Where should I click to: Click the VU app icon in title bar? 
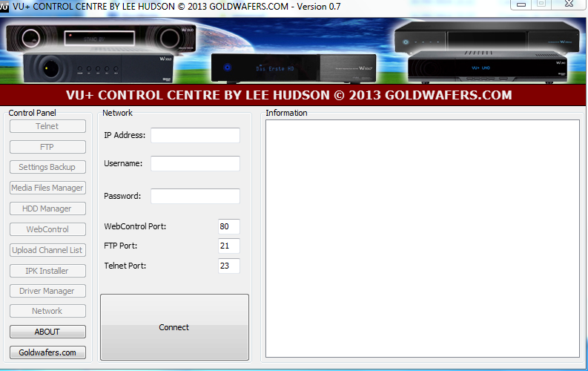coord(4,7)
